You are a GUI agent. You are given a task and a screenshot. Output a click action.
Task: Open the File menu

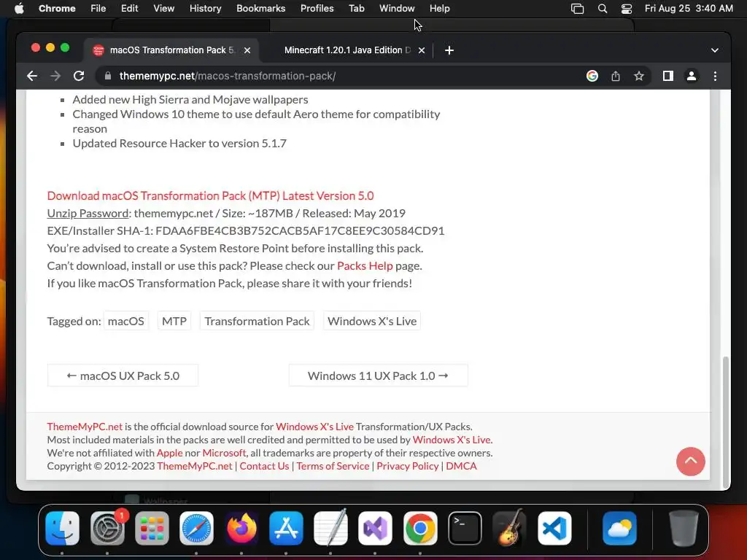point(98,9)
